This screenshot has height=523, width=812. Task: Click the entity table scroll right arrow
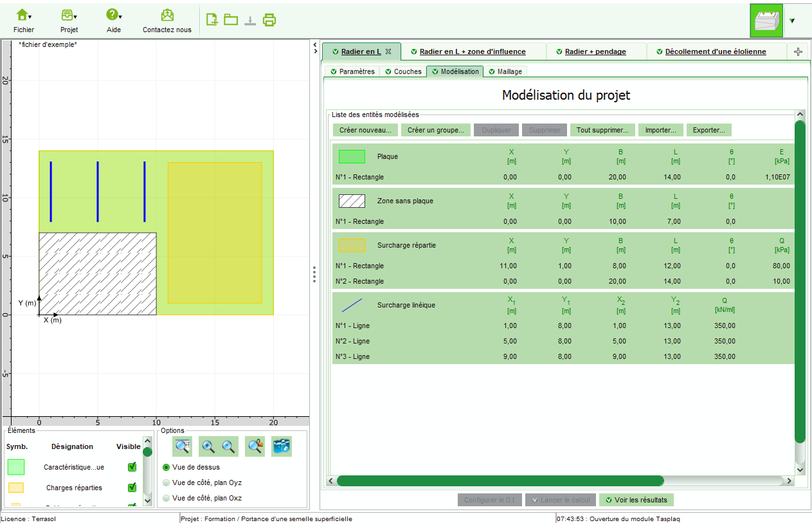pos(789,481)
